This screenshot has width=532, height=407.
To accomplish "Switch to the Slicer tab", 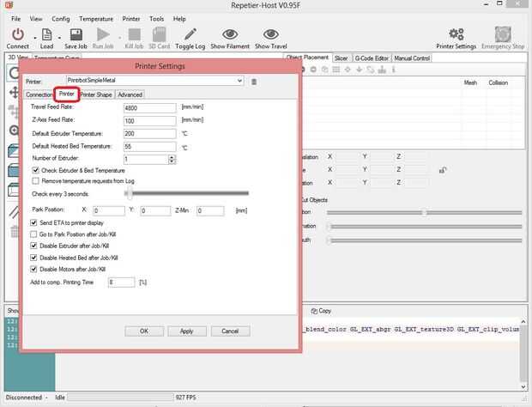I will pyautogui.click(x=341, y=58).
